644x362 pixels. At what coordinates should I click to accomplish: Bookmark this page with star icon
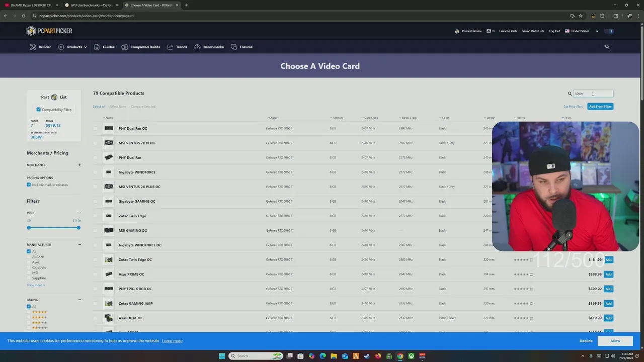coord(581,16)
